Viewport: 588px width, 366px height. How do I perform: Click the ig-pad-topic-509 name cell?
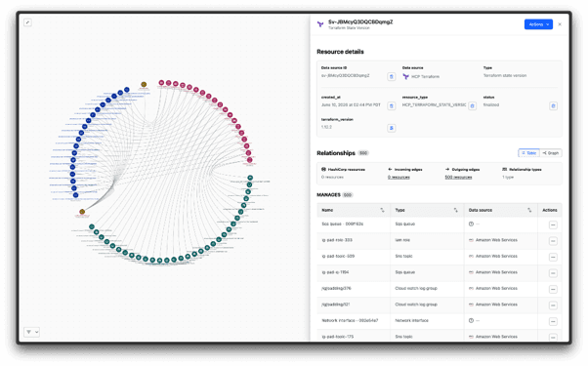pos(338,257)
